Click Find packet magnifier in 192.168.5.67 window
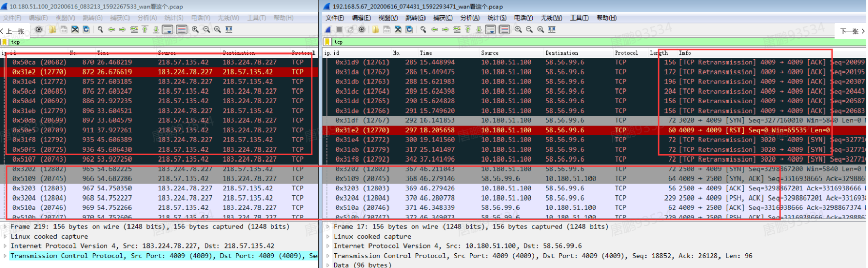868x268 pixels. (x=423, y=30)
